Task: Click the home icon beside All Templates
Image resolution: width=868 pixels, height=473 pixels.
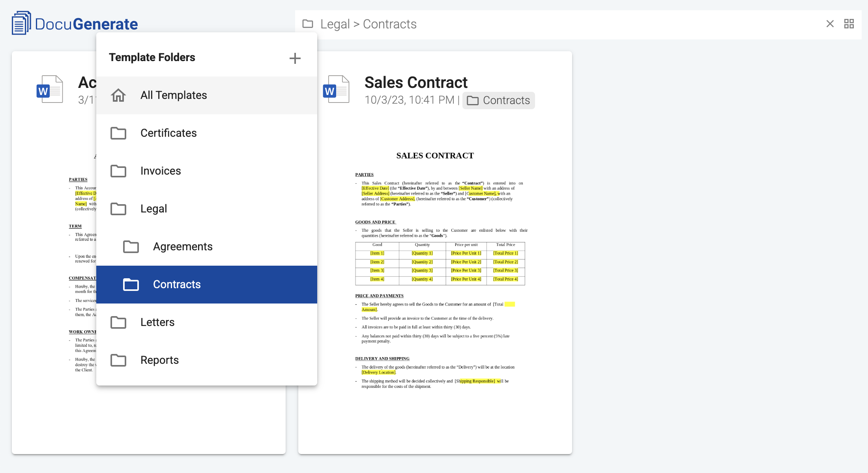Action: coord(118,95)
